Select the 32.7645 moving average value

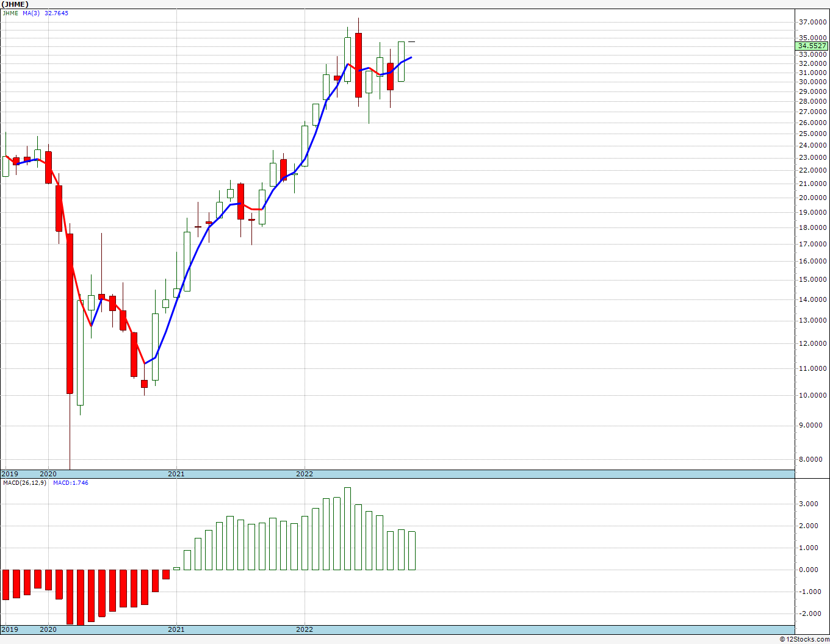56,13
